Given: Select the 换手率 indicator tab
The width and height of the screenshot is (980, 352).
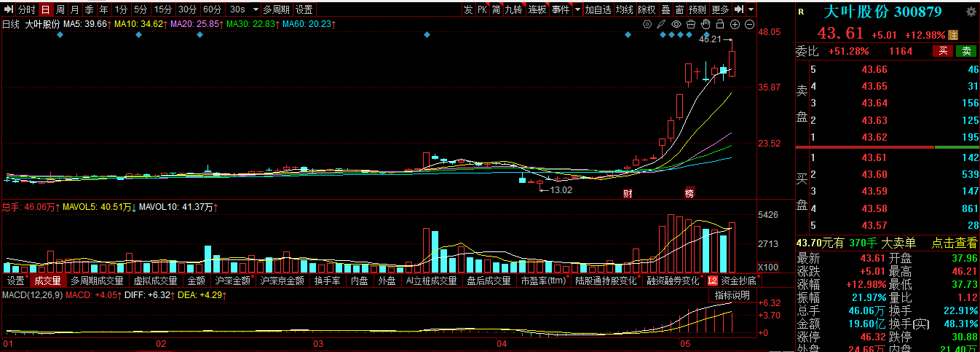Looking at the screenshot, I should click(327, 281).
